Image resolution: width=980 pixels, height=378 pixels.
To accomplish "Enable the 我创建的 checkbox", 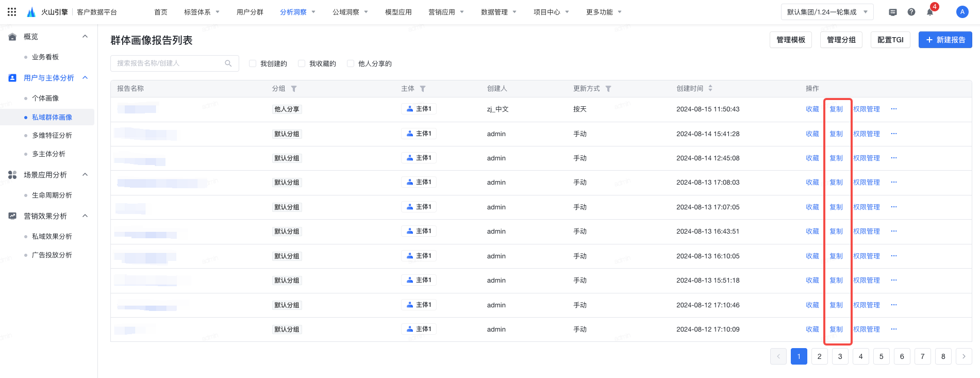I will coord(253,63).
